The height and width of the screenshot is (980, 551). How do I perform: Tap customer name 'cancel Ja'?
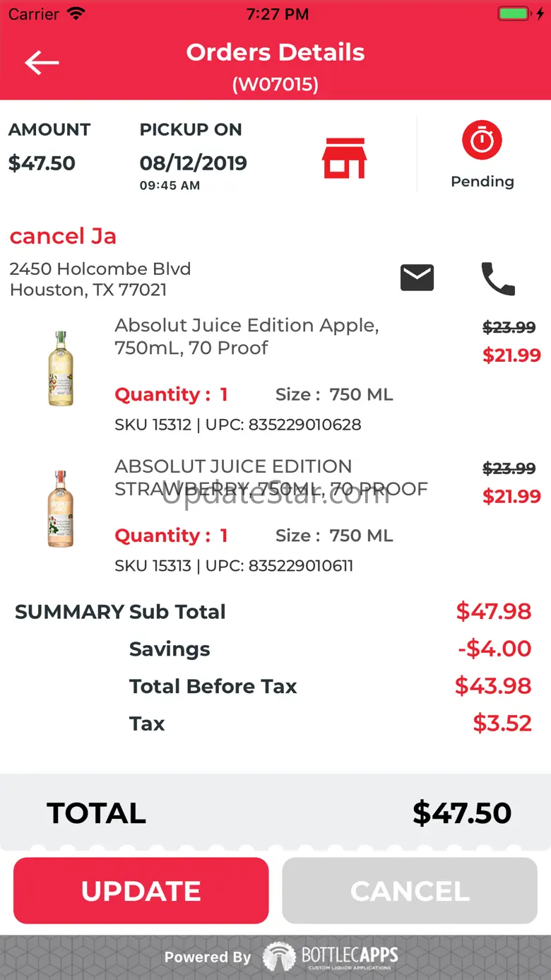pyautogui.click(x=63, y=236)
